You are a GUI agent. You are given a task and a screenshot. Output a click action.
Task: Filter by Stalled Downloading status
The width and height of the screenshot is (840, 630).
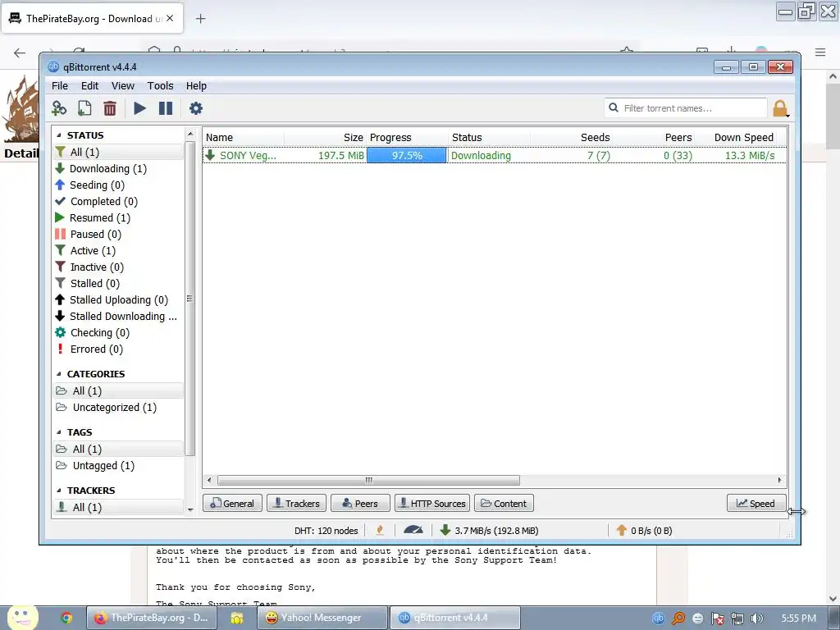tap(118, 316)
